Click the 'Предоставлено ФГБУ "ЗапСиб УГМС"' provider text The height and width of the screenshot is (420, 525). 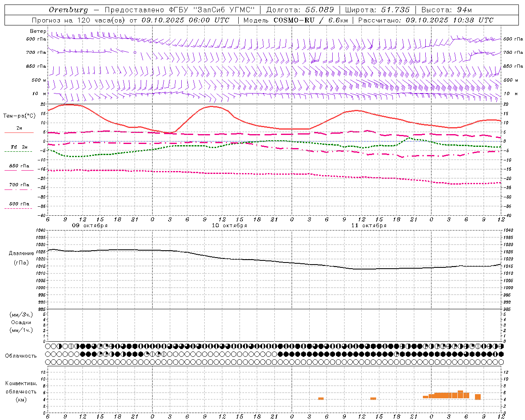180,10
